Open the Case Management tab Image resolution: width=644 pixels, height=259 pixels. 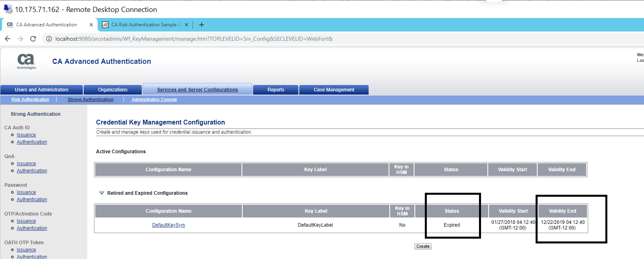click(x=334, y=90)
